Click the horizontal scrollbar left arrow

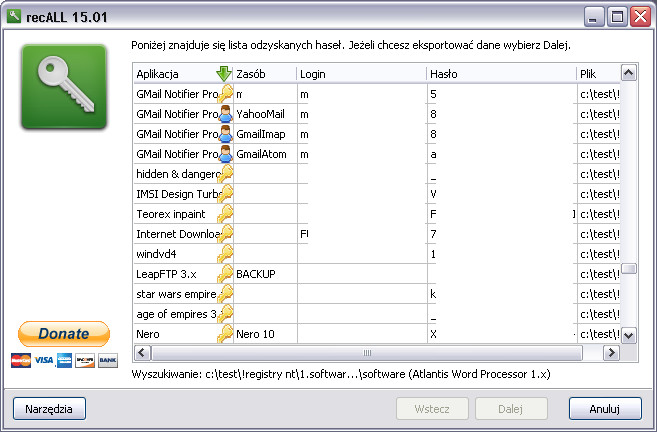click(142, 353)
